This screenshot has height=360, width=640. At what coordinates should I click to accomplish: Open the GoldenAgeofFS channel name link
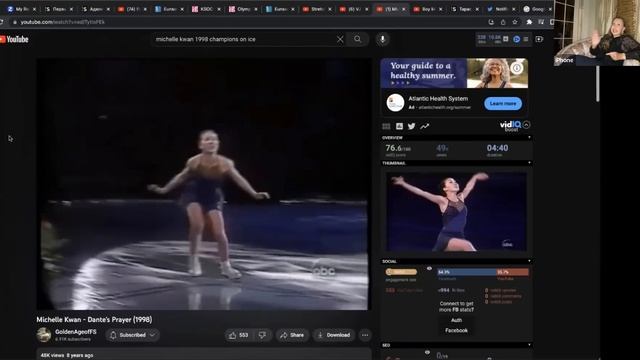[76, 332]
